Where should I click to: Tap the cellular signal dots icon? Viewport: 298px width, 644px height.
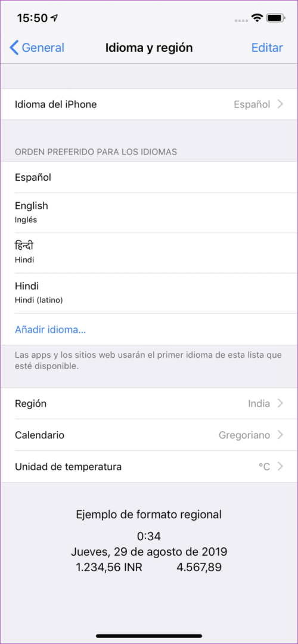[242, 19]
